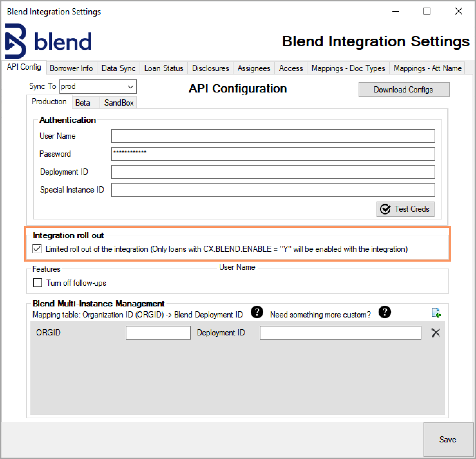The height and width of the screenshot is (459, 476).
Task: Open the 'Need something more custom?' help icon
Action: click(384, 312)
